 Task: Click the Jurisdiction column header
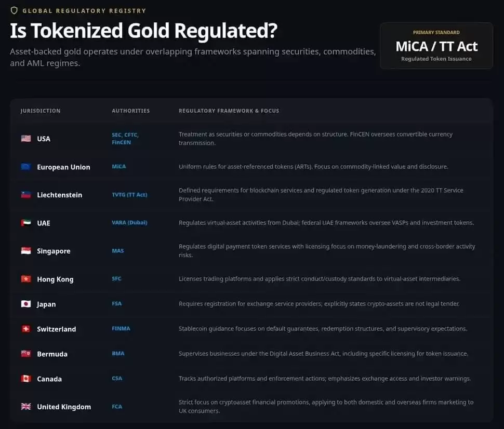[x=41, y=111]
